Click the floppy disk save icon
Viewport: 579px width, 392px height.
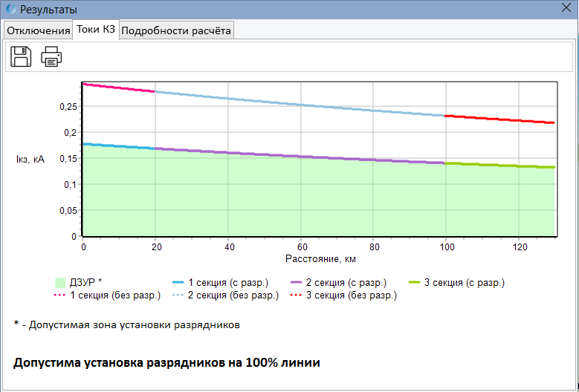pyautogui.click(x=21, y=56)
